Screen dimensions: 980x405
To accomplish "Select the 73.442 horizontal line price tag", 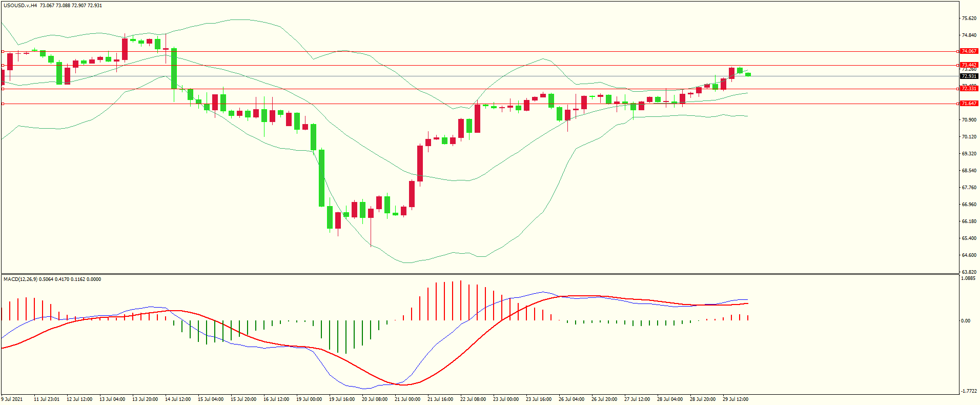I will 969,65.
